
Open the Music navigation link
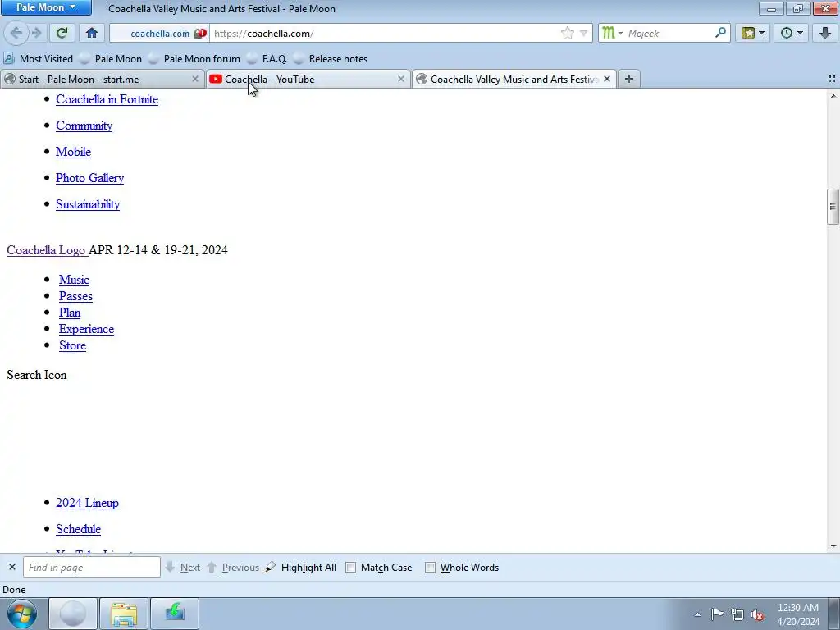[74, 280]
